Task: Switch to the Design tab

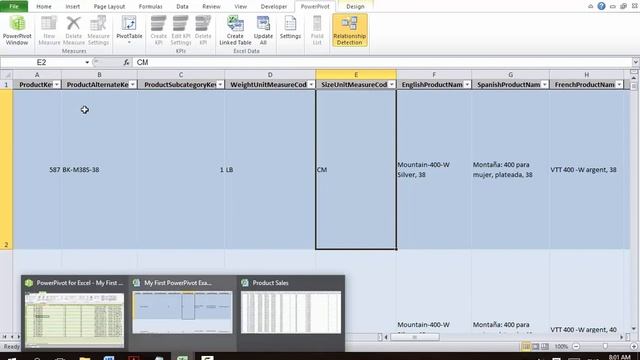Action: (355, 7)
